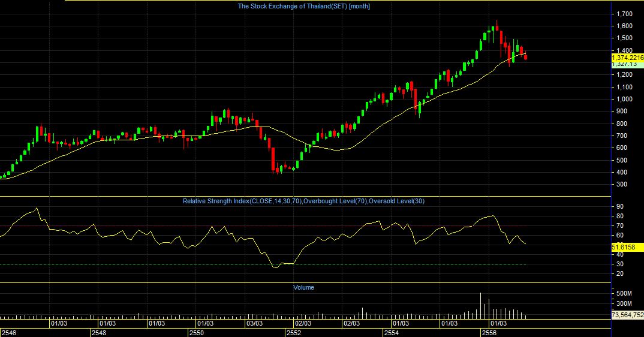This screenshot has width=644, height=337.
Task: Click the 2552 year label
Action: click(294, 333)
